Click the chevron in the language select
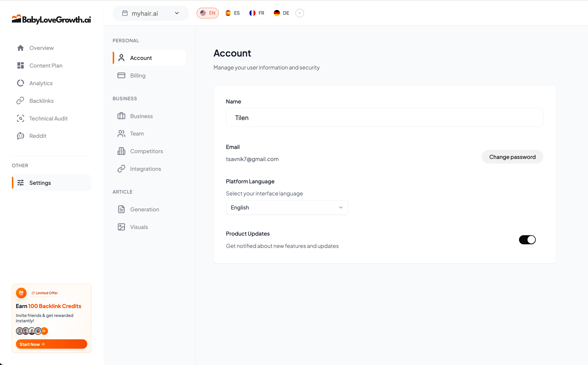 [x=340, y=207]
